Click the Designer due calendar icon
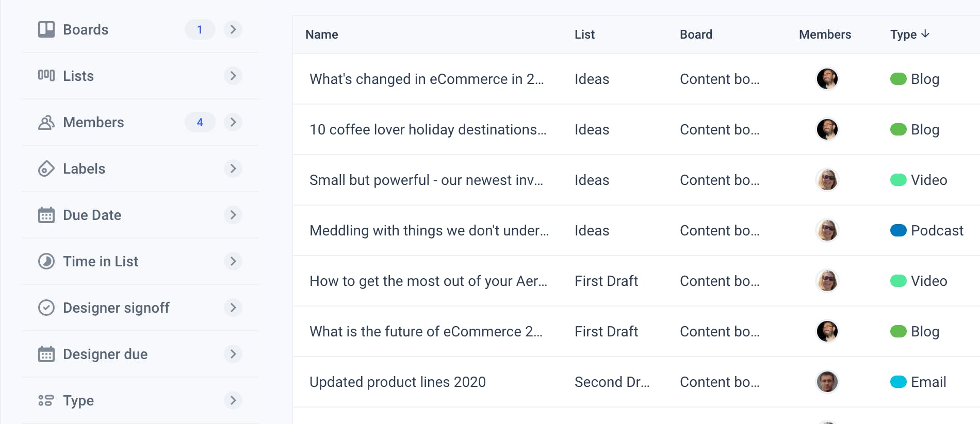Viewport: 980px width, 424px height. tap(46, 354)
